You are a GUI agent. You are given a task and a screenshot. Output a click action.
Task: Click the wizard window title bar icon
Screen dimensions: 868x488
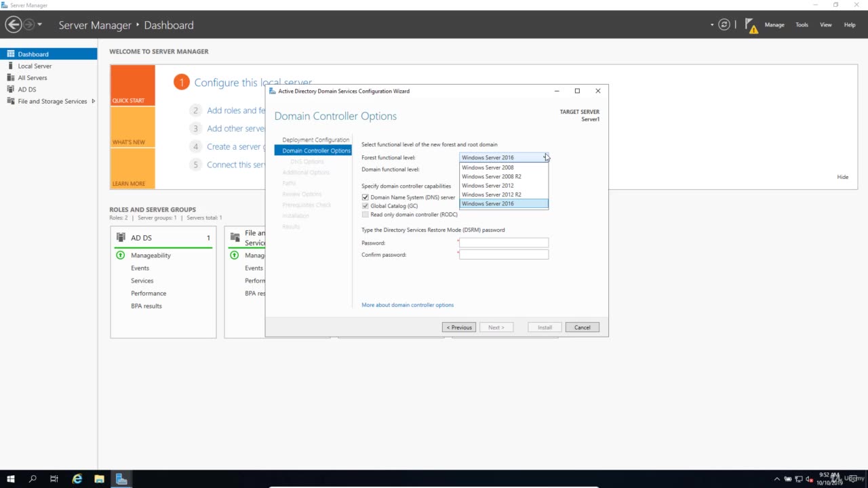tap(273, 91)
